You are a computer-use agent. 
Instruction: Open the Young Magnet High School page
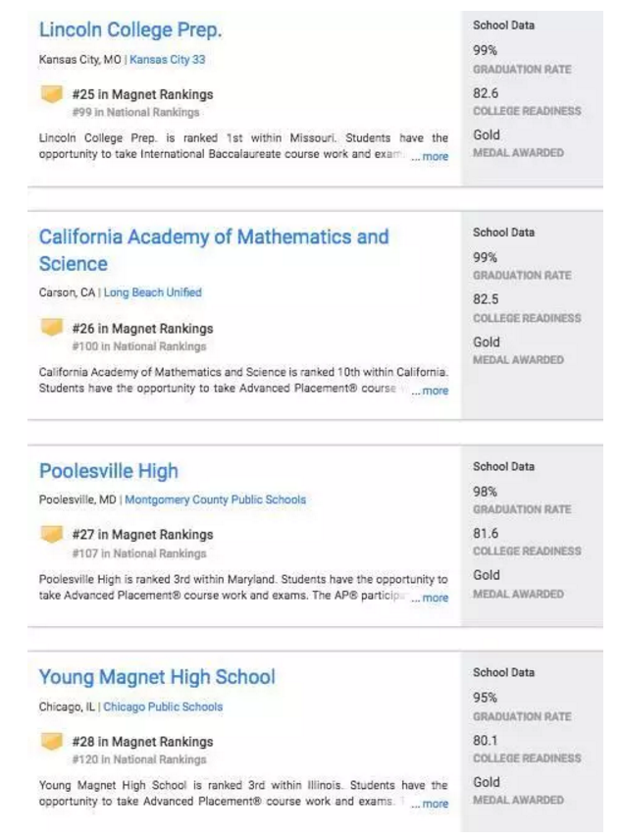157,677
